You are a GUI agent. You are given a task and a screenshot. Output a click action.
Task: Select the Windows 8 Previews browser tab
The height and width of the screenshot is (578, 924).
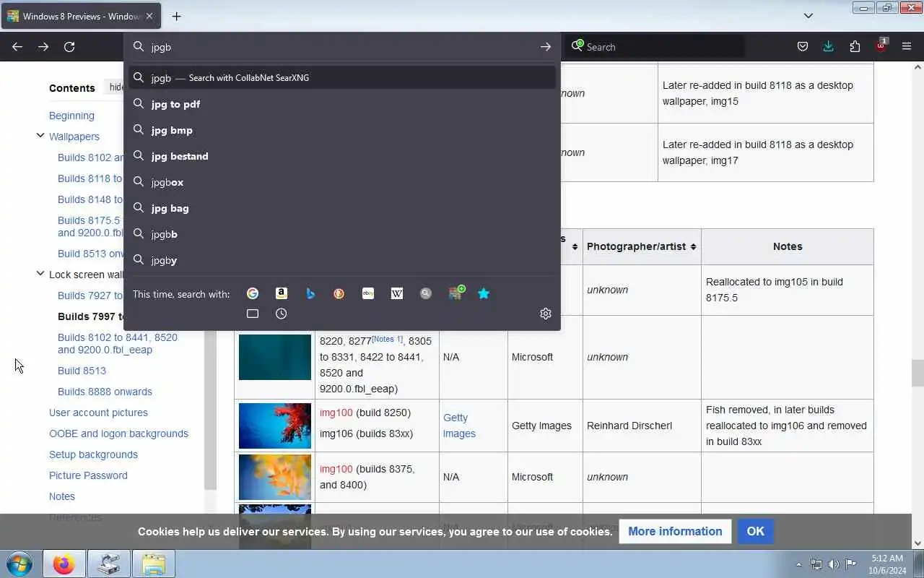(81, 16)
